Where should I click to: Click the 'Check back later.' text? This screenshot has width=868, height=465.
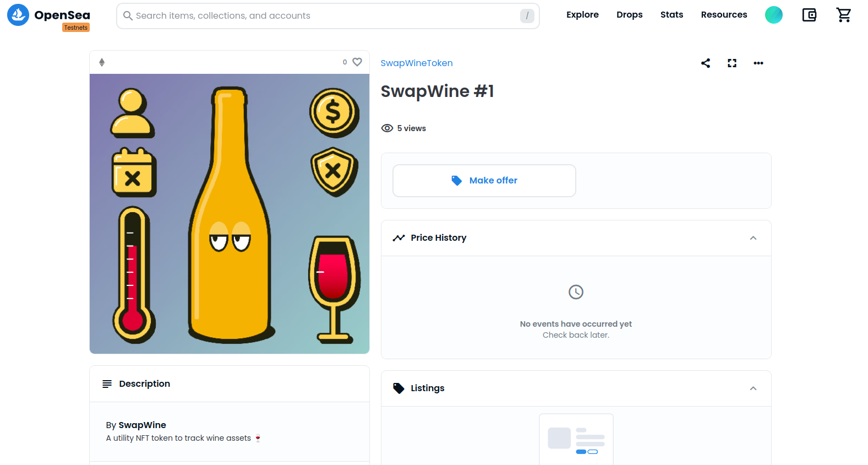pyautogui.click(x=576, y=335)
